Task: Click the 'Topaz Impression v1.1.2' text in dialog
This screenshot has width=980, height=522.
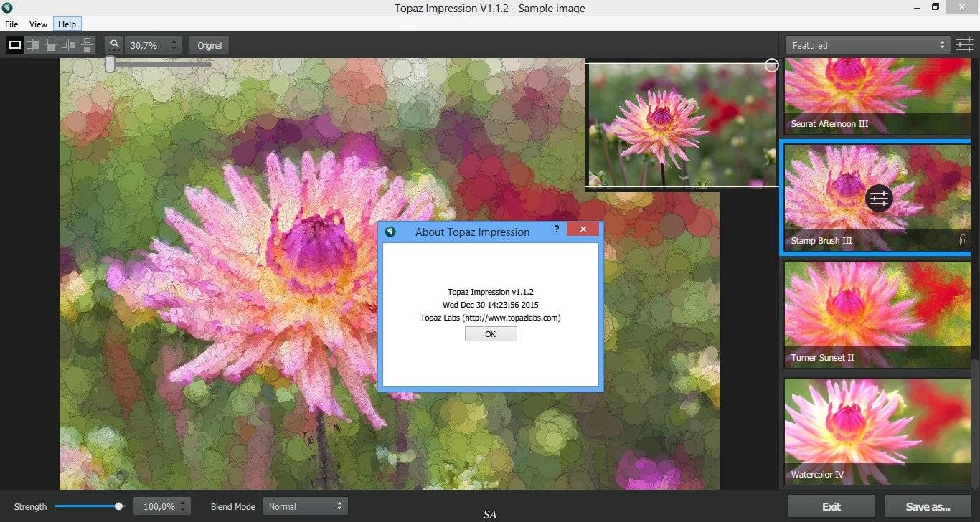Action: pyautogui.click(x=491, y=292)
